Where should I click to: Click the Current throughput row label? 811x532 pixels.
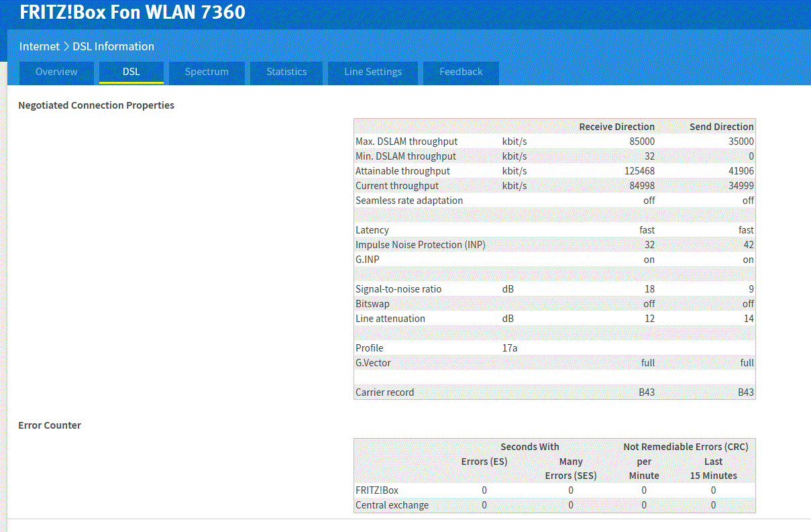397,186
